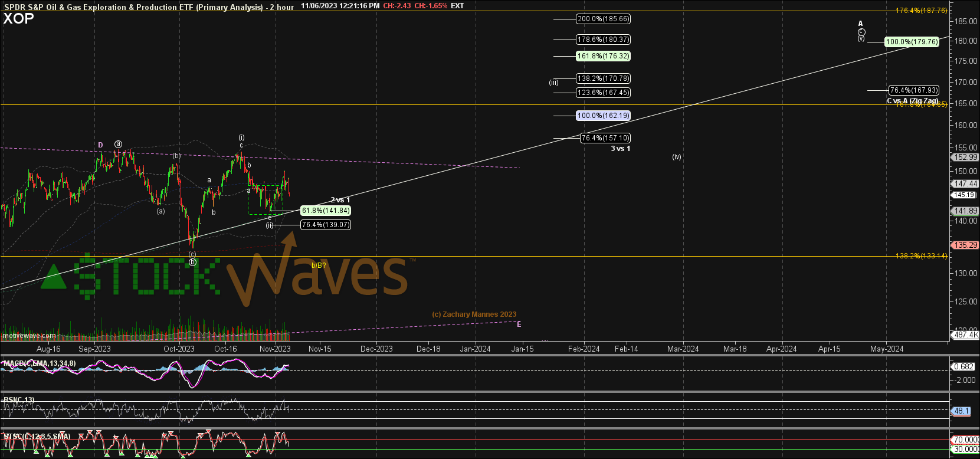Click the Mar-2024 date on time axis
980x459 pixels.
(683, 349)
